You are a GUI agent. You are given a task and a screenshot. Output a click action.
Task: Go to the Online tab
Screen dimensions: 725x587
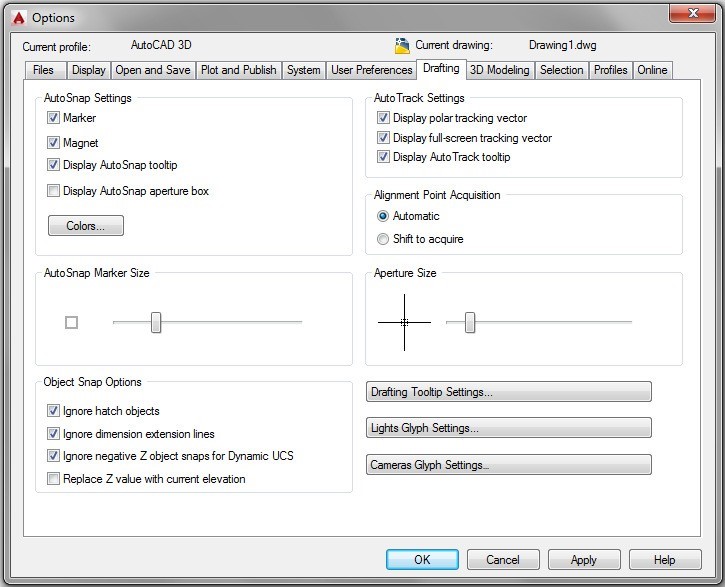coord(652,70)
